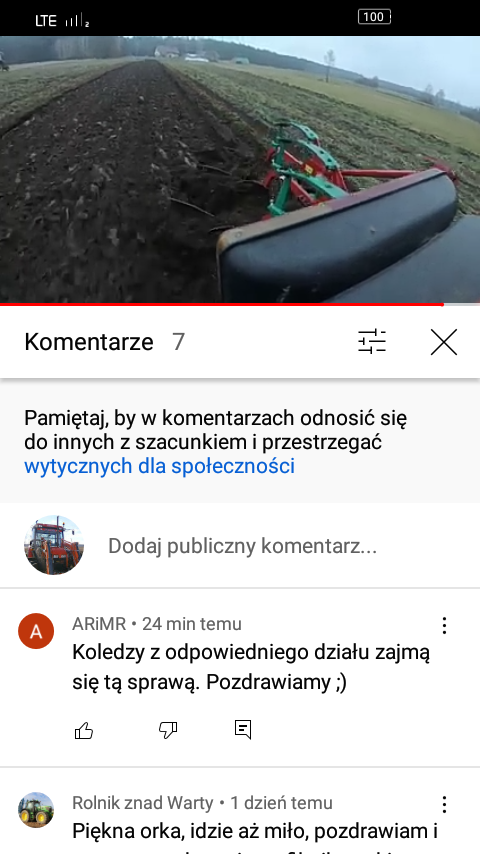Image resolution: width=480 pixels, height=854 pixels.
Task: Open the ARiMR channel name
Action: coord(99,624)
